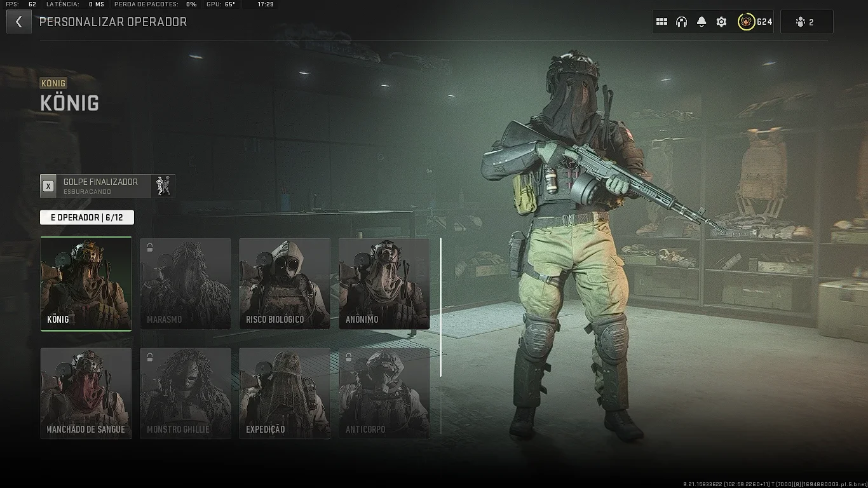Image resolution: width=868 pixels, height=488 pixels.
Task: Click the Latência 0 MS readout
Action: (x=76, y=4)
